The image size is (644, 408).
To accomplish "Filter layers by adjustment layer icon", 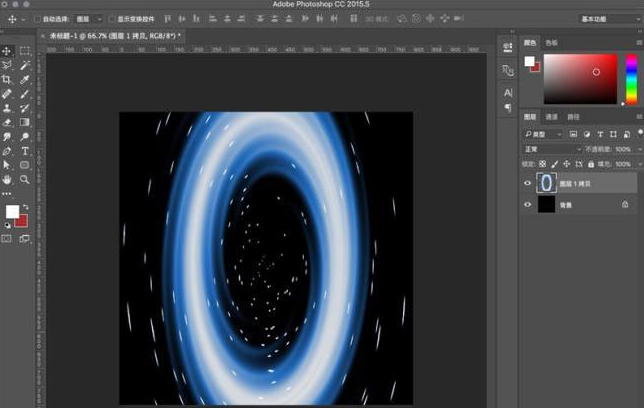I will (586, 134).
